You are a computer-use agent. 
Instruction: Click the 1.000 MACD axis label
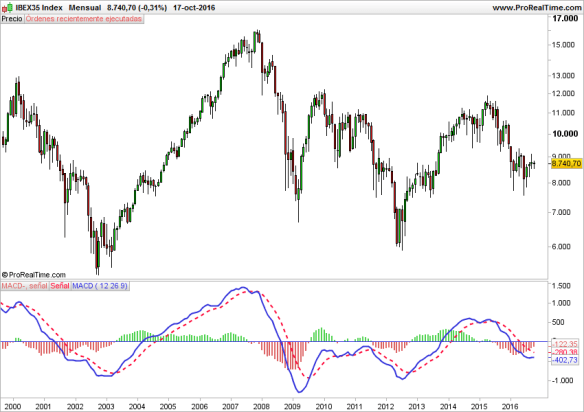coord(561,303)
